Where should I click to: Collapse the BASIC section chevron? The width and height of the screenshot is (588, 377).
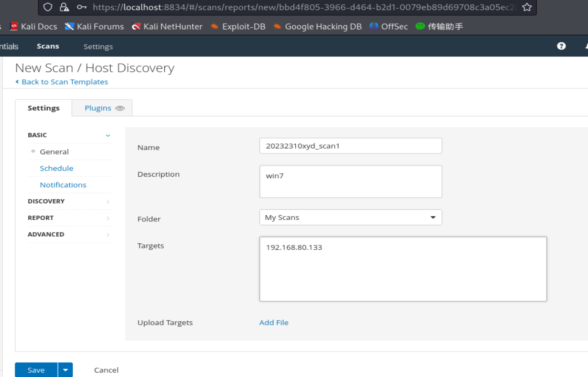tap(108, 136)
